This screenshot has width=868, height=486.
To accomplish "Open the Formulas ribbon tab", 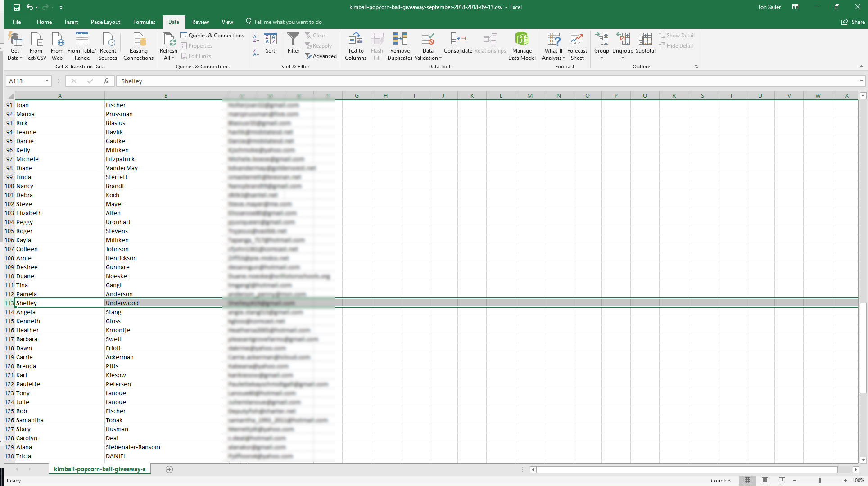I will coord(144,22).
